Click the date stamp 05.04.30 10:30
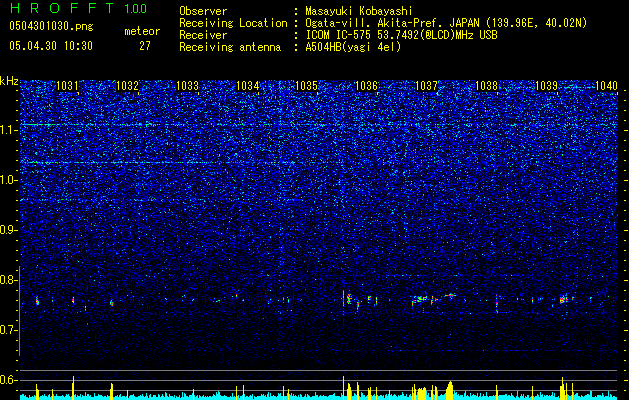The width and height of the screenshot is (629, 400). [51, 46]
